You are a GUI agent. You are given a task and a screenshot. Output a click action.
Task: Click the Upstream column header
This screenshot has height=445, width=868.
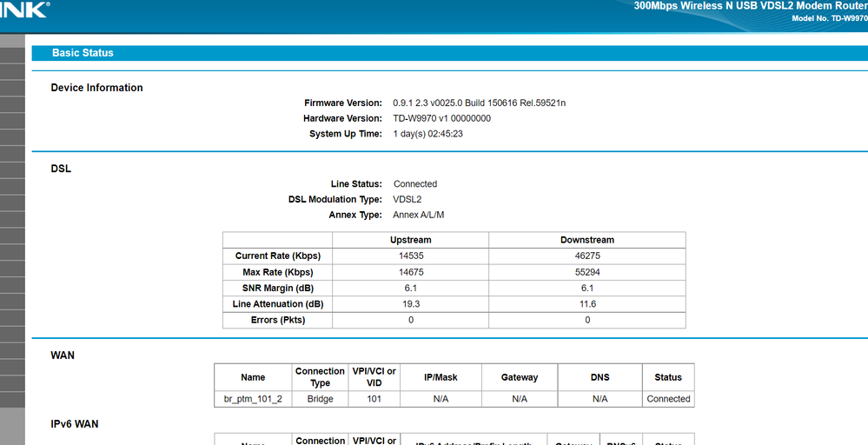pyautogui.click(x=411, y=240)
